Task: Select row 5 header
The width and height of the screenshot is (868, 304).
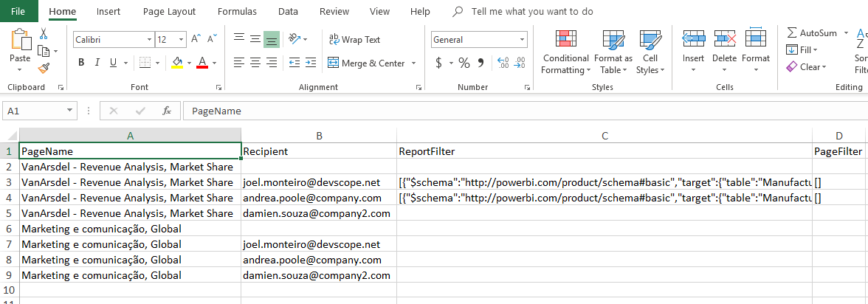Action: tap(10, 213)
